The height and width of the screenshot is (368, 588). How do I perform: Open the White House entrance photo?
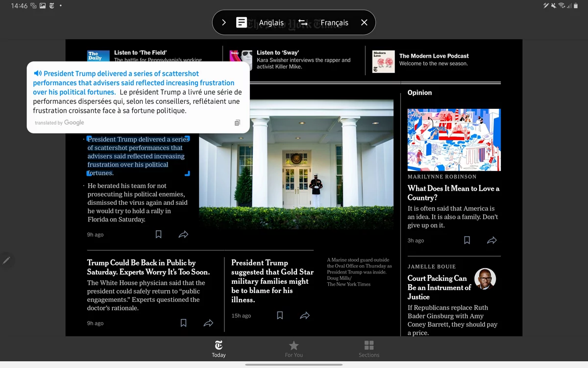pyautogui.click(x=296, y=165)
